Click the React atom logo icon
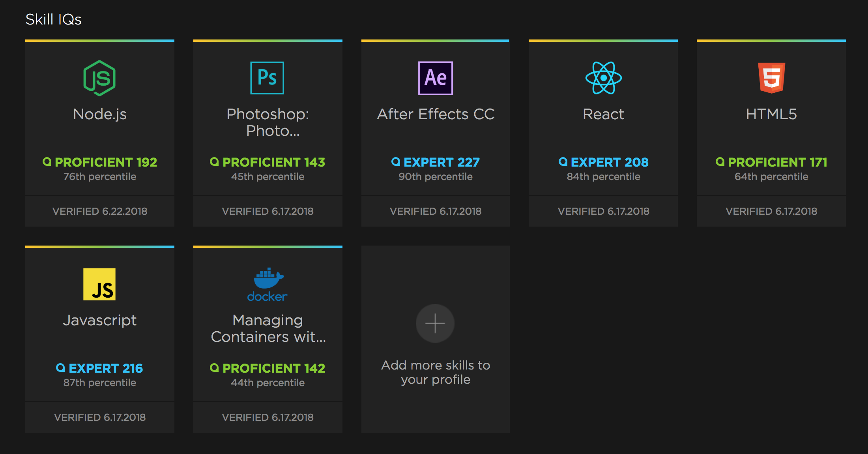The width and height of the screenshot is (868, 454). click(x=603, y=78)
